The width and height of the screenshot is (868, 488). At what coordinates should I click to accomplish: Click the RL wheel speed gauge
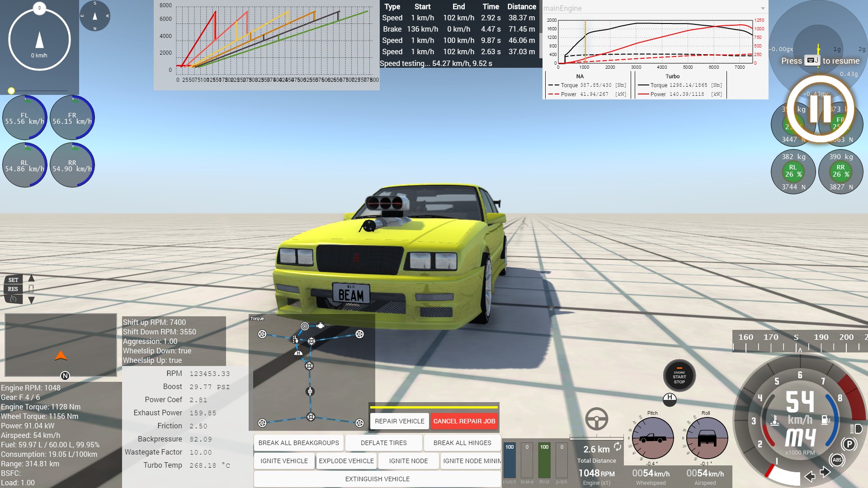25,165
